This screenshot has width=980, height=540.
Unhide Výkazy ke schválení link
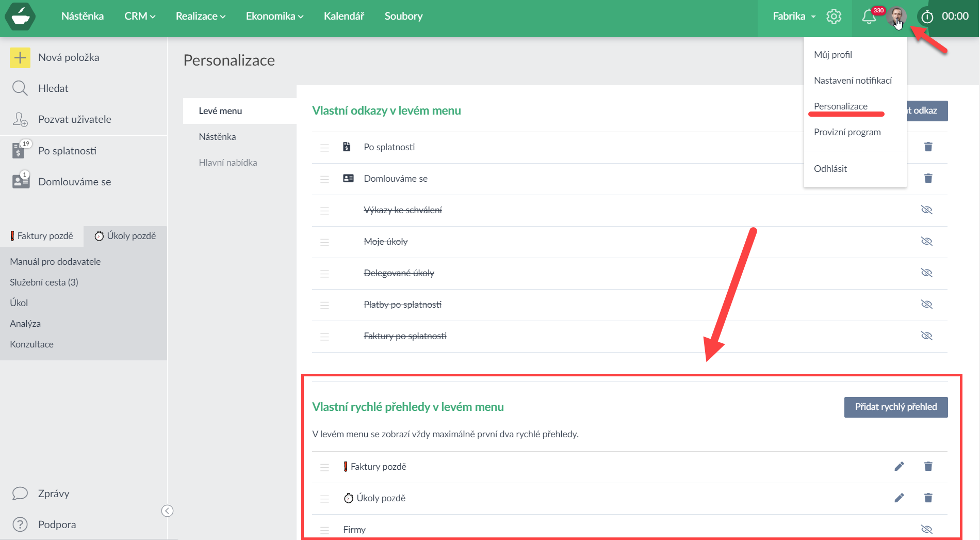(x=926, y=210)
